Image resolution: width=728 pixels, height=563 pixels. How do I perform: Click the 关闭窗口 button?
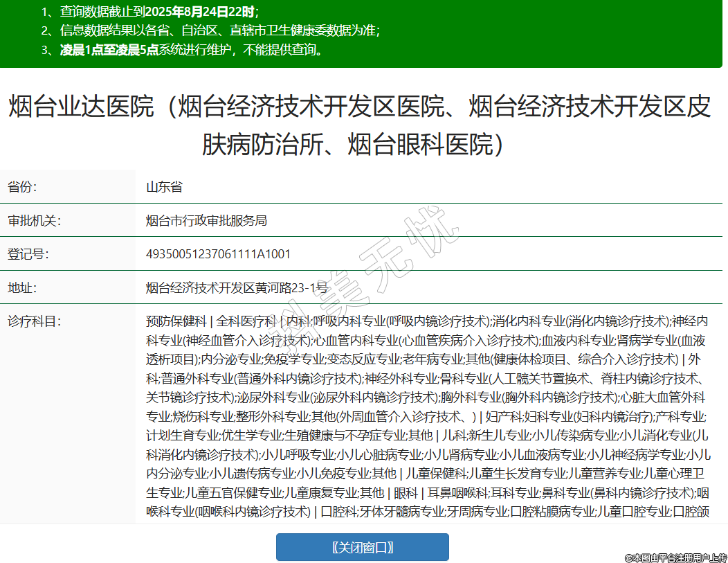pyautogui.click(x=362, y=547)
